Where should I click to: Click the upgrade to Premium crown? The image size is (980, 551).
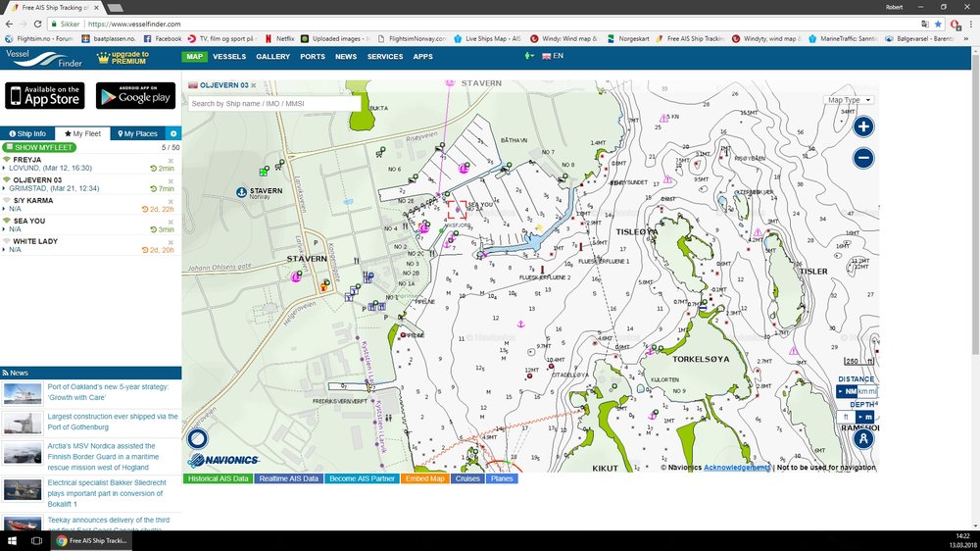[x=103, y=58]
